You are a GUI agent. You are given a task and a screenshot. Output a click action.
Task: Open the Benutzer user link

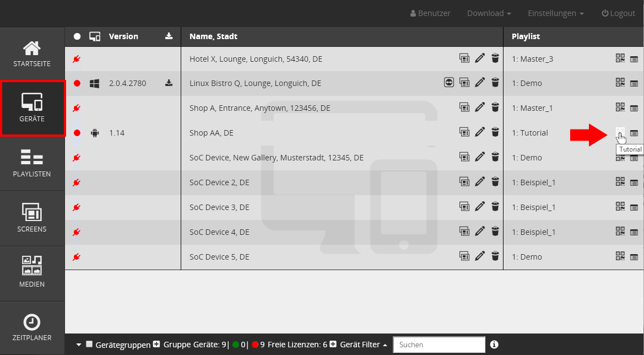point(430,13)
